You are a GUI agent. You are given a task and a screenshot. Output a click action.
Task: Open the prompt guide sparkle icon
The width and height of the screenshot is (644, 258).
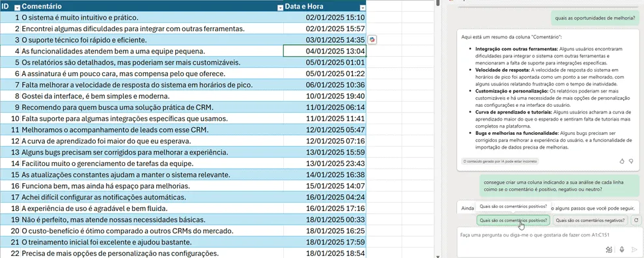609,250
